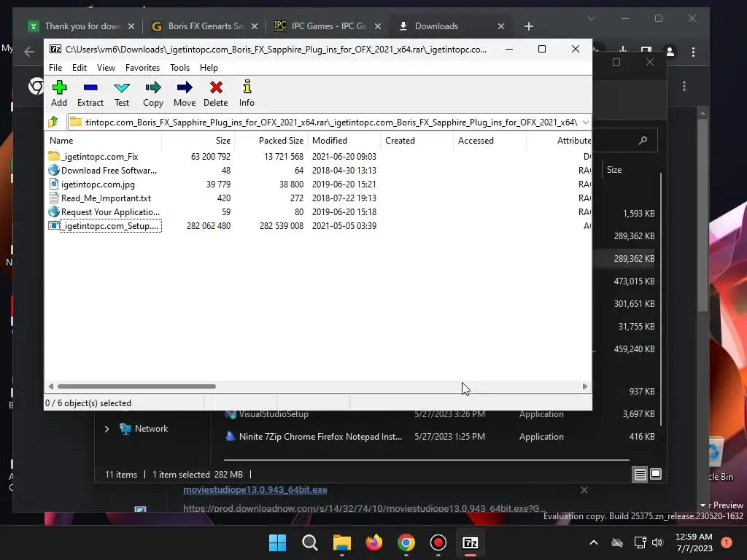Screen dimensions: 747x560
Task: Switch to the IPC Games Chrome tab
Action: click(x=328, y=26)
